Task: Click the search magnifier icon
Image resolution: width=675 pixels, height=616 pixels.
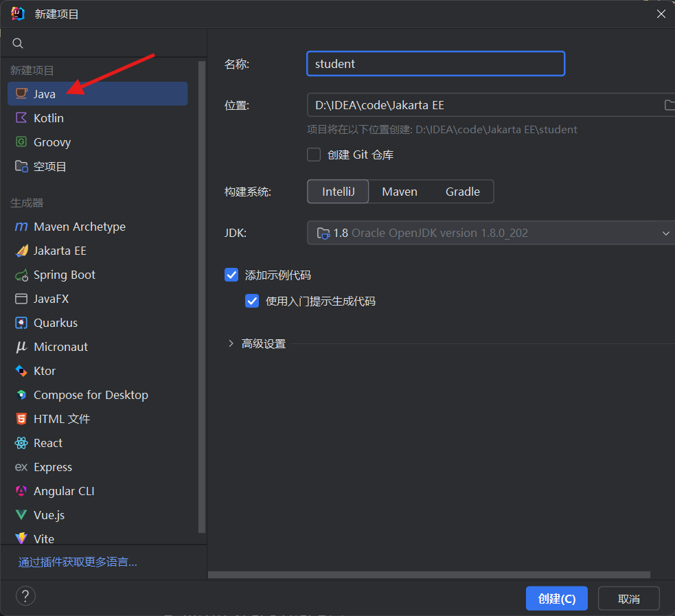Action: click(18, 43)
